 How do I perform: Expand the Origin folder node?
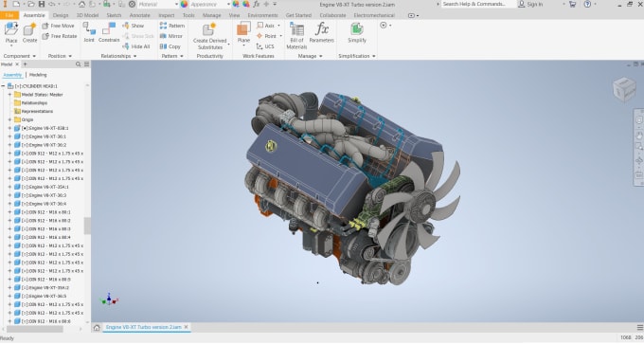[9, 119]
